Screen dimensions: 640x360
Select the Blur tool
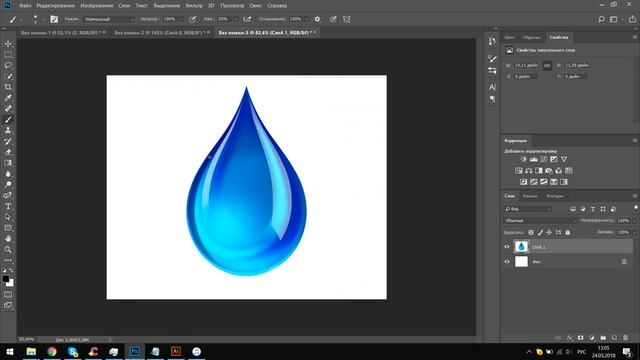(x=8, y=174)
